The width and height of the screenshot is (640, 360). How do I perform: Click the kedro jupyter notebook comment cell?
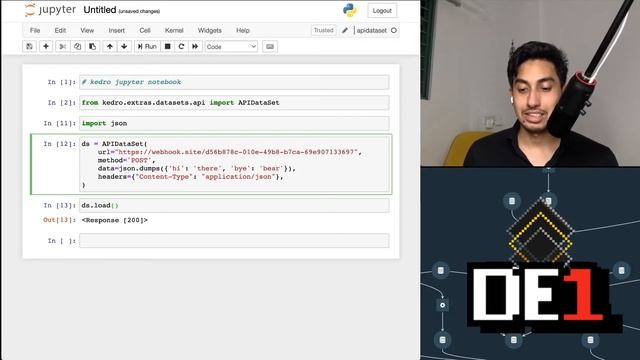tap(234, 82)
